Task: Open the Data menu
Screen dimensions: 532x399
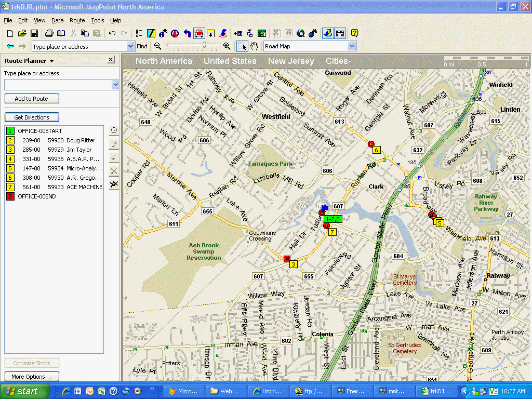Action: [57, 20]
